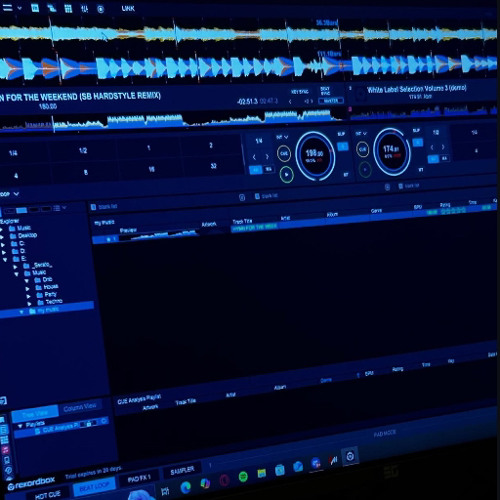
Task: Switch to the Column View tab
Action: 80,407
